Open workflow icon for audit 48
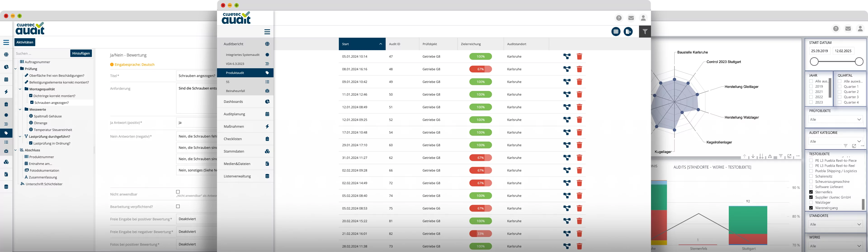This screenshot has width=868, height=252. [567, 69]
